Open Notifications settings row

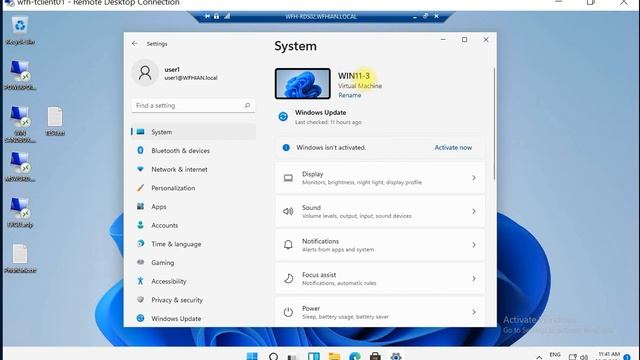pyautogui.click(x=380, y=244)
